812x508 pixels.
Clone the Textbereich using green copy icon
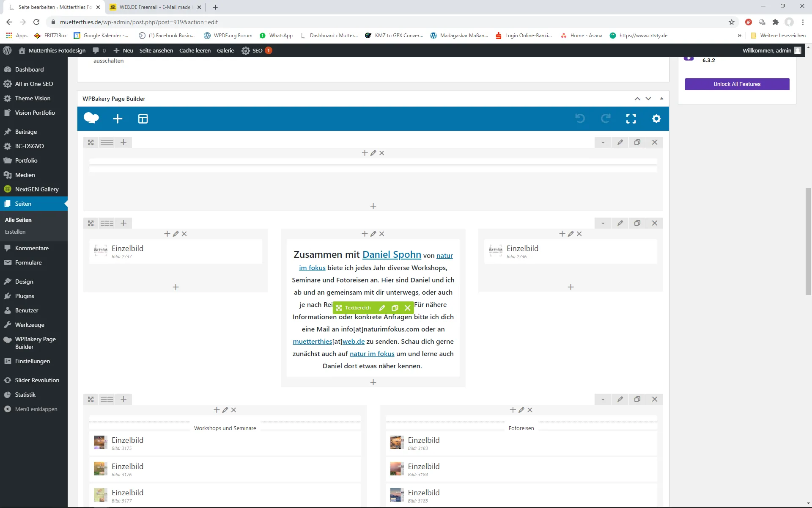click(395, 308)
